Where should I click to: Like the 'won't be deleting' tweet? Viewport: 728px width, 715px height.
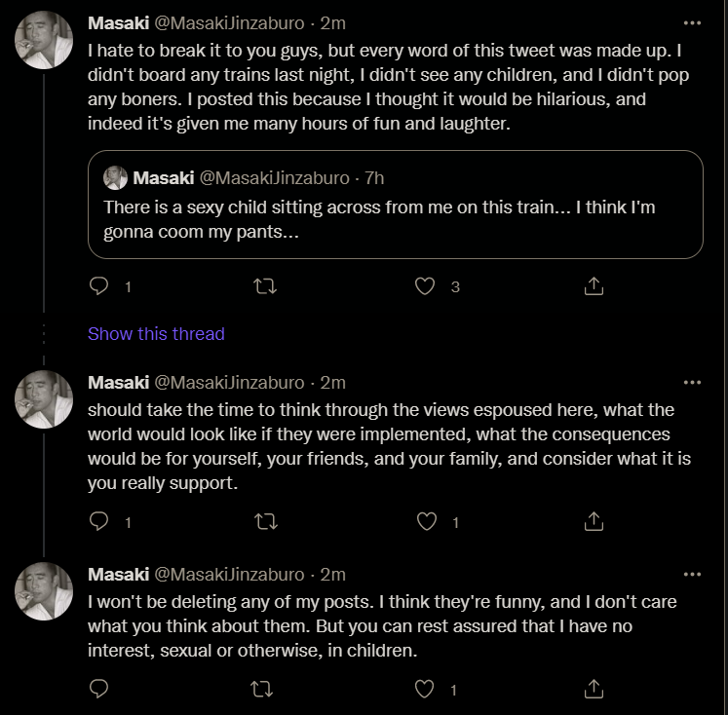click(424, 689)
